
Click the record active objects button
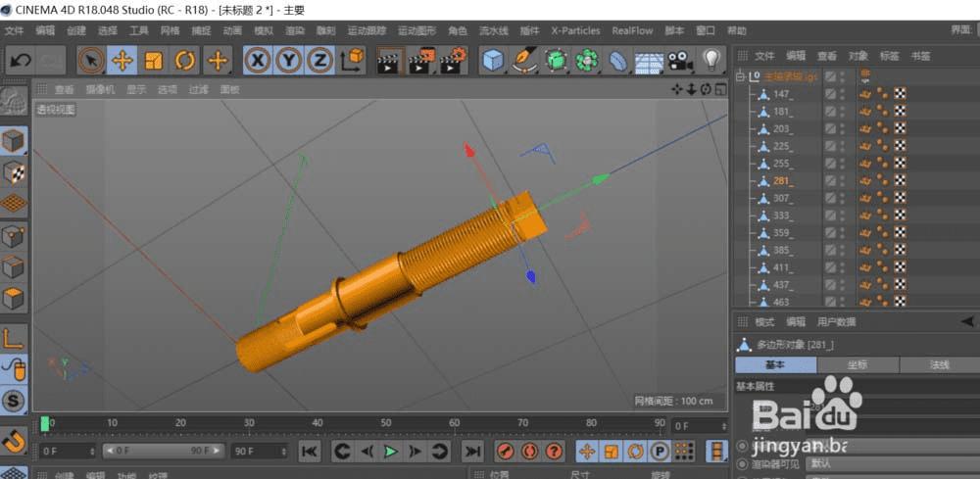click(x=505, y=451)
